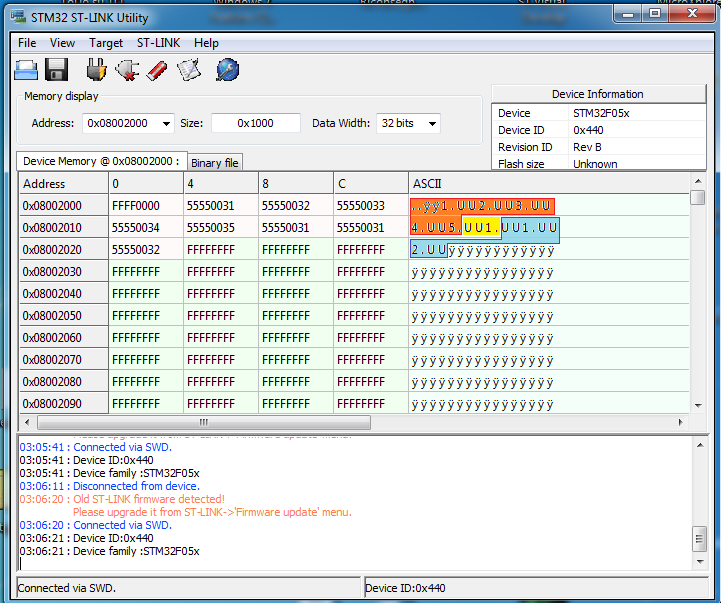Click the Disconnect from target icon
Viewport: 721px width, 603px height.
coord(128,70)
